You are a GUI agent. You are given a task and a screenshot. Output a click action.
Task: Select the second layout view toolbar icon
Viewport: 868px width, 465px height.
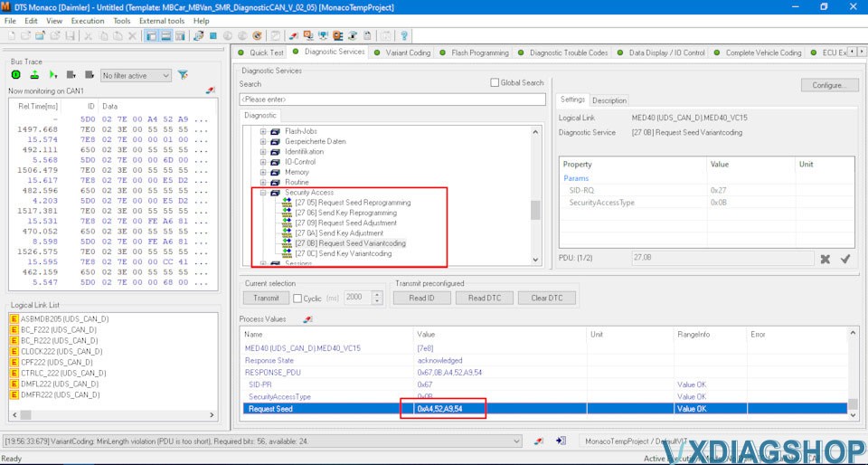(x=165, y=36)
